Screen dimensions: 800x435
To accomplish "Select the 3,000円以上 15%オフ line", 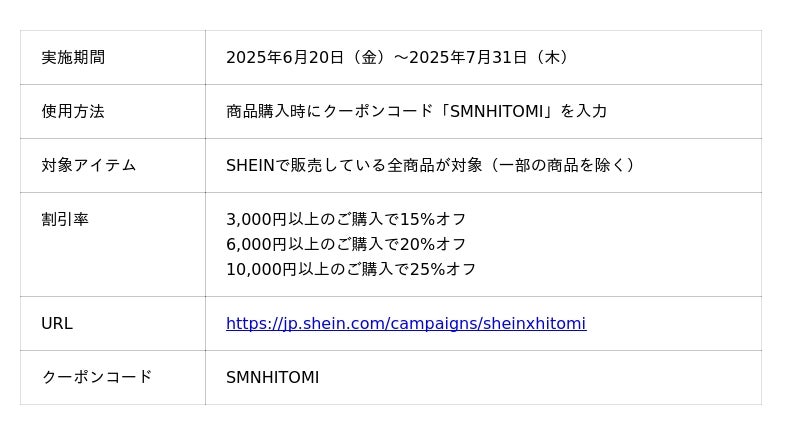I will coord(346,220).
